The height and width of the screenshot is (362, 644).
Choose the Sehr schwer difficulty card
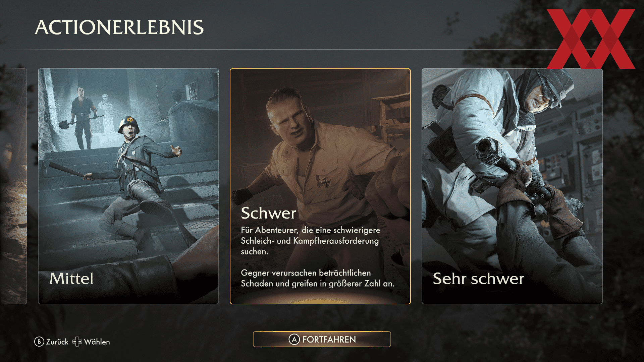(512, 186)
